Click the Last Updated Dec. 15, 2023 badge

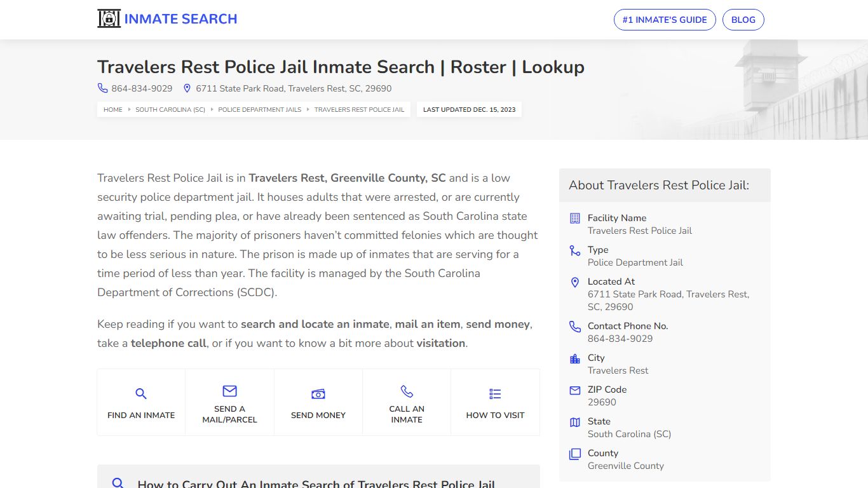(469, 110)
